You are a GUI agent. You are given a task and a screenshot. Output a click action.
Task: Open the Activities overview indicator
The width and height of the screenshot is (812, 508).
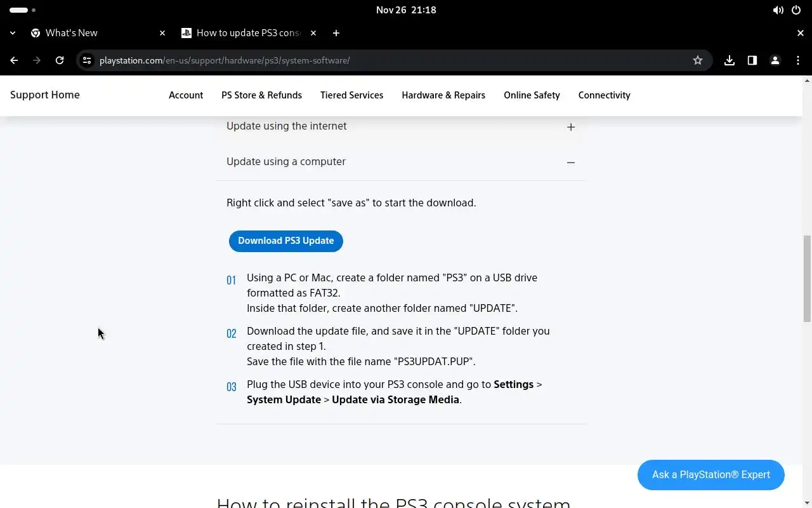[x=22, y=10]
